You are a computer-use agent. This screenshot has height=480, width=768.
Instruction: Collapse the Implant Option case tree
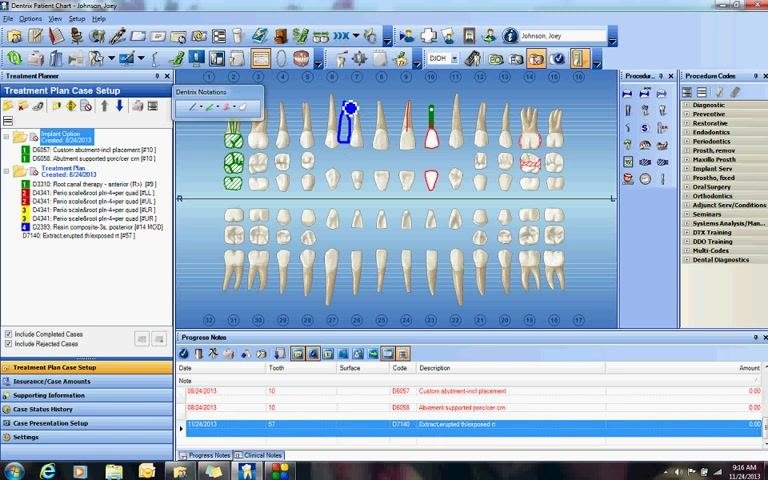pos(6,137)
